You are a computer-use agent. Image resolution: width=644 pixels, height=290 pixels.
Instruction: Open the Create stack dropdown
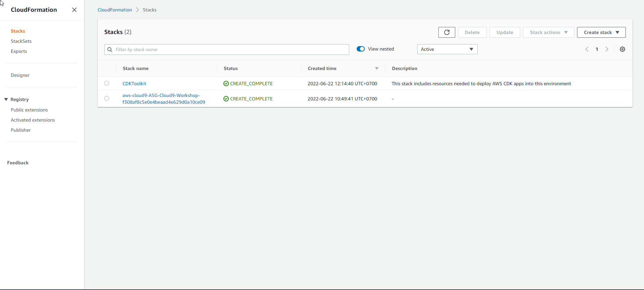pyautogui.click(x=601, y=32)
